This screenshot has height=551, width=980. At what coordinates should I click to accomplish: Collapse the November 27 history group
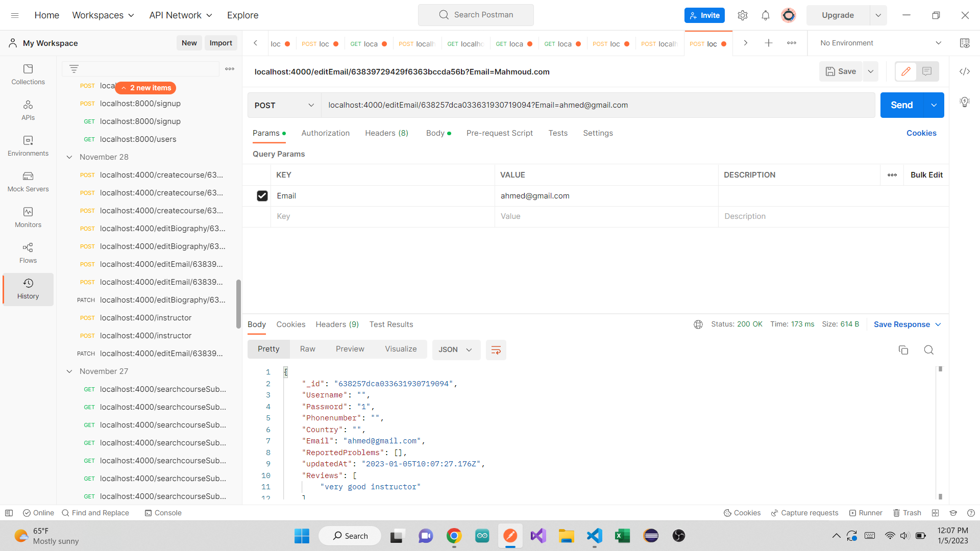pyautogui.click(x=69, y=371)
